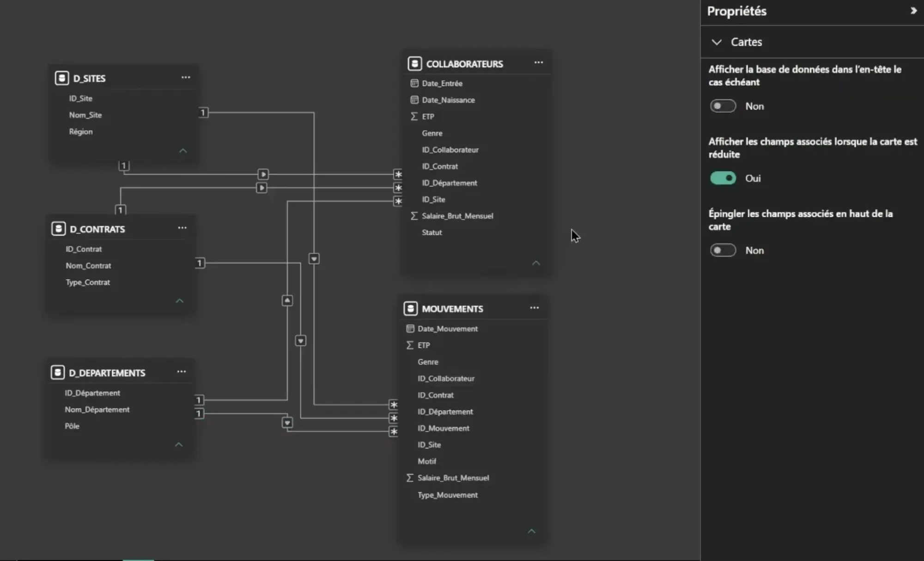The image size is (924, 561).
Task: Enable pinning associated fields on top
Action: coord(723,250)
